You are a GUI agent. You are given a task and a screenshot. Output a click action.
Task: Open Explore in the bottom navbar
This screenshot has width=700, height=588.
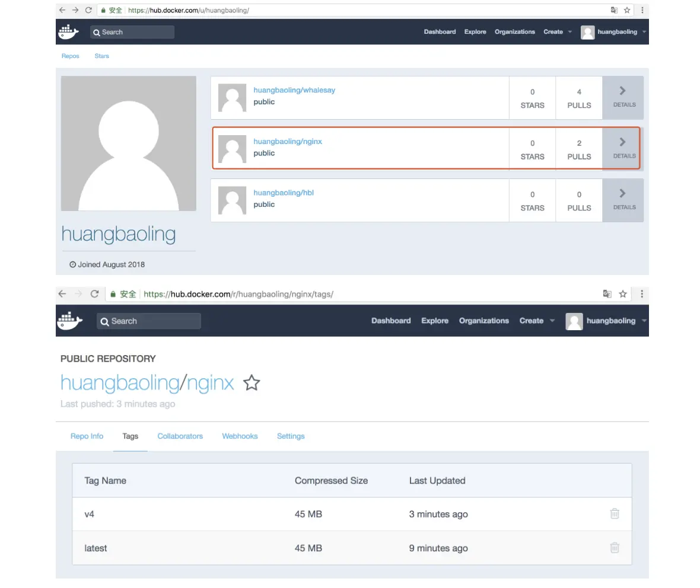pyautogui.click(x=435, y=321)
